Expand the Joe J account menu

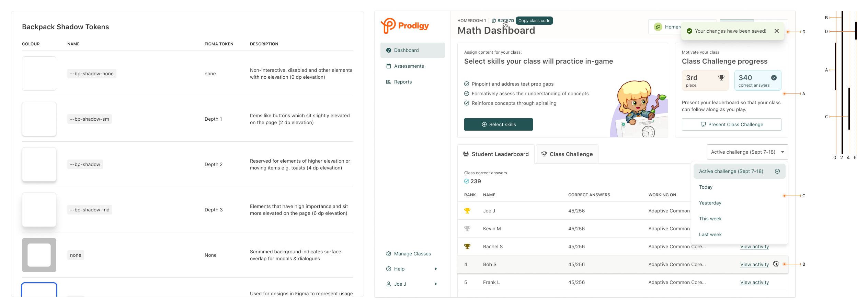click(x=436, y=284)
